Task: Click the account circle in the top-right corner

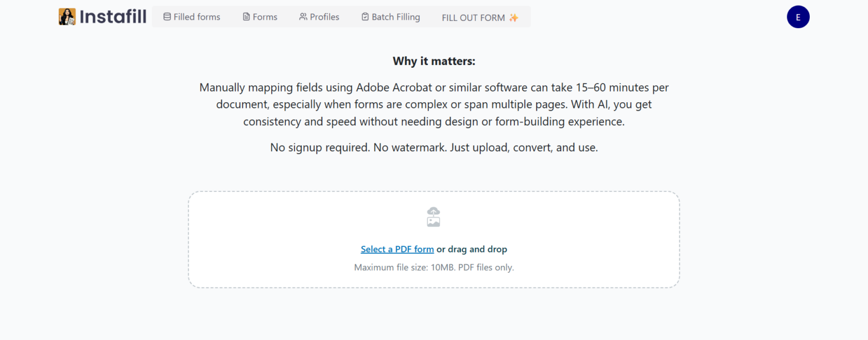Action: pyautogui.click(x=798, y=17)
